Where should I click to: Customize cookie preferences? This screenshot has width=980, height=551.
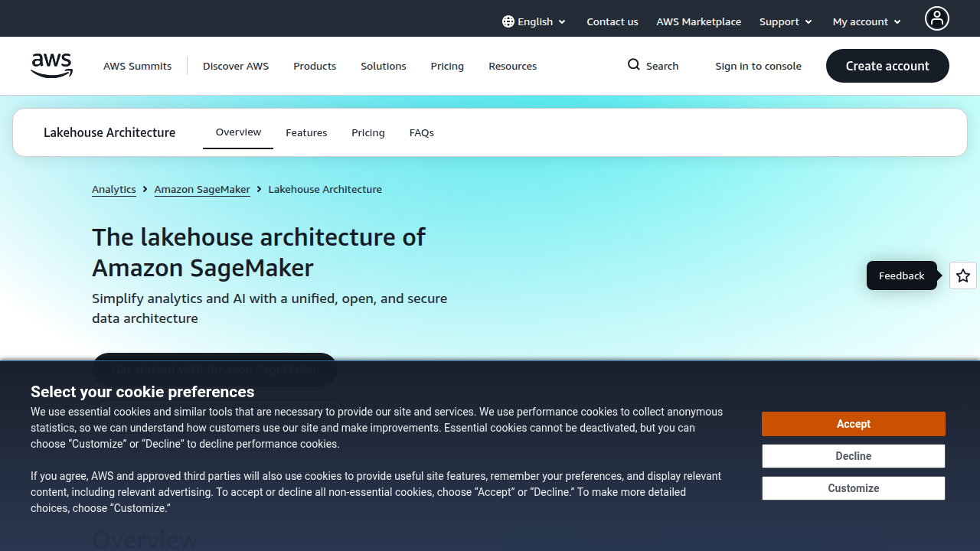pos(854,488)
